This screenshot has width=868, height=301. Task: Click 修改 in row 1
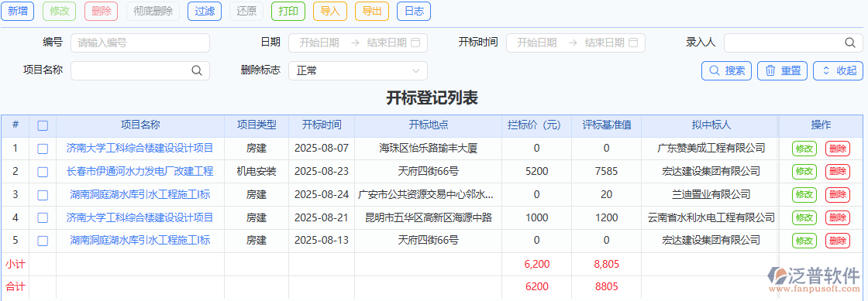(x=804, y=149)
